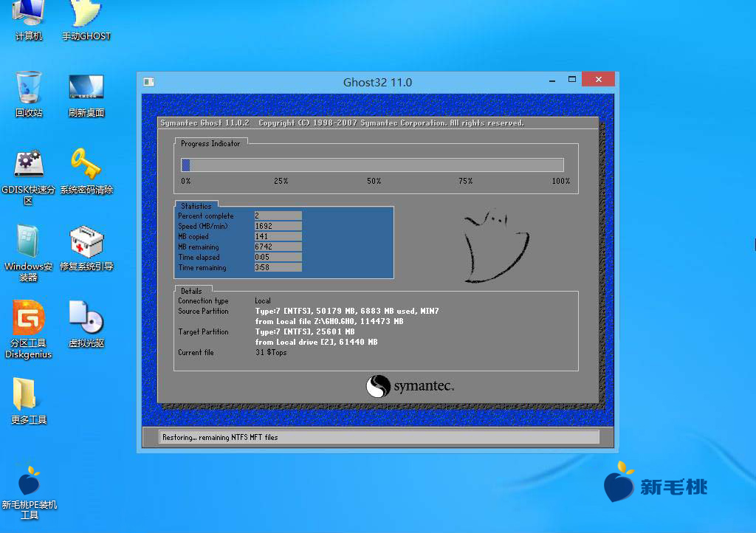
Task: Minimize the Ghost32 window
Action: (x=552, y=80)
